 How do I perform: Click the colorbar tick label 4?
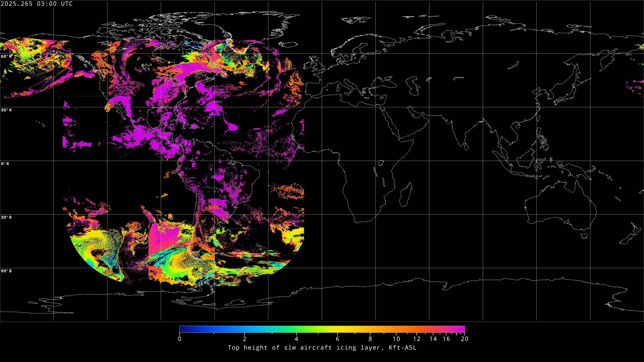tap(296, 339)
